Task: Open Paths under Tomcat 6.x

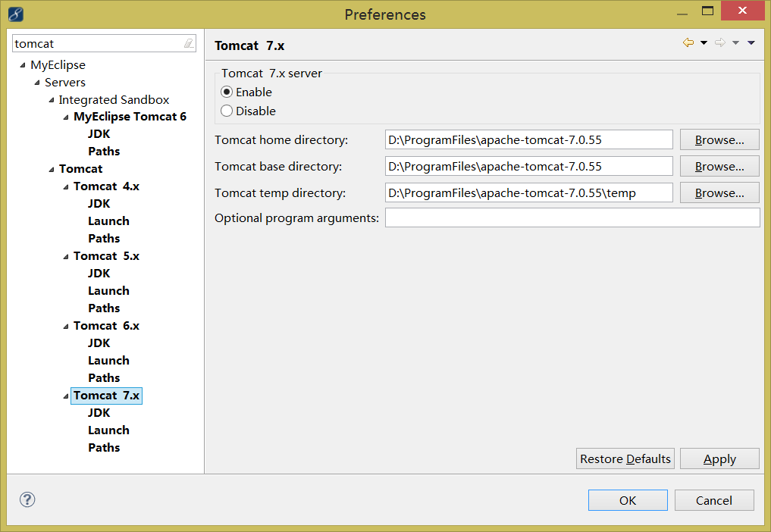Action: [x=104, y=378]
